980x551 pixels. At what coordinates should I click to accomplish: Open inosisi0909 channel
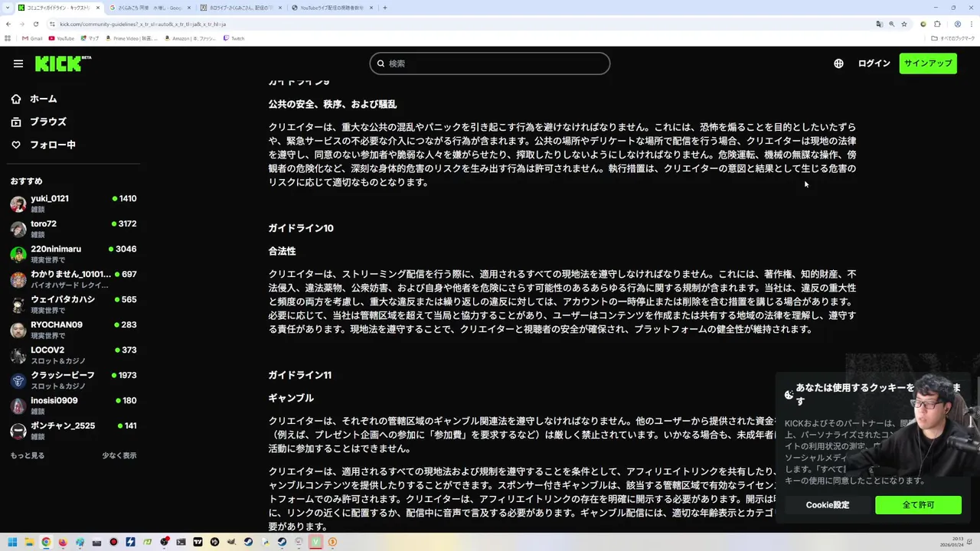coord(73,406)
